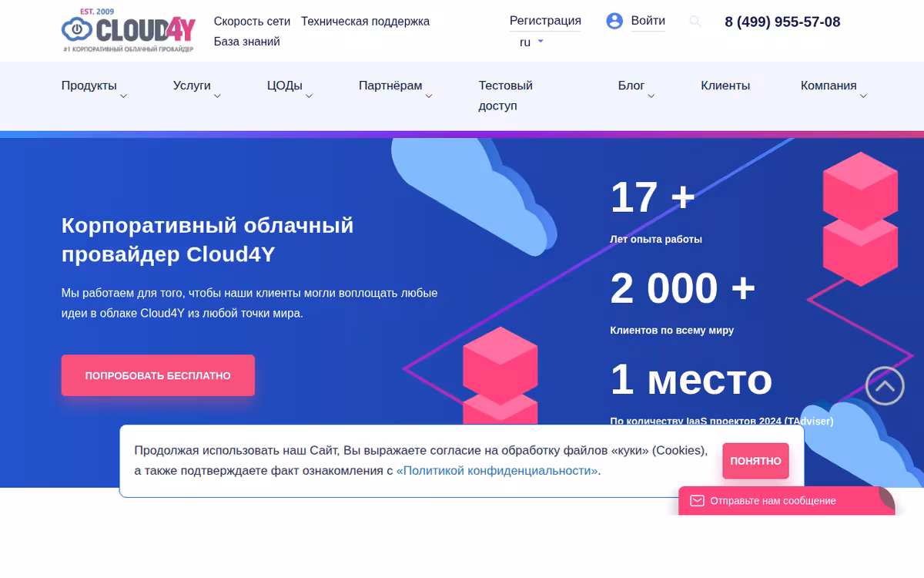Open the Техническая поддержка link
924x578 pixels.
[365, 22]
